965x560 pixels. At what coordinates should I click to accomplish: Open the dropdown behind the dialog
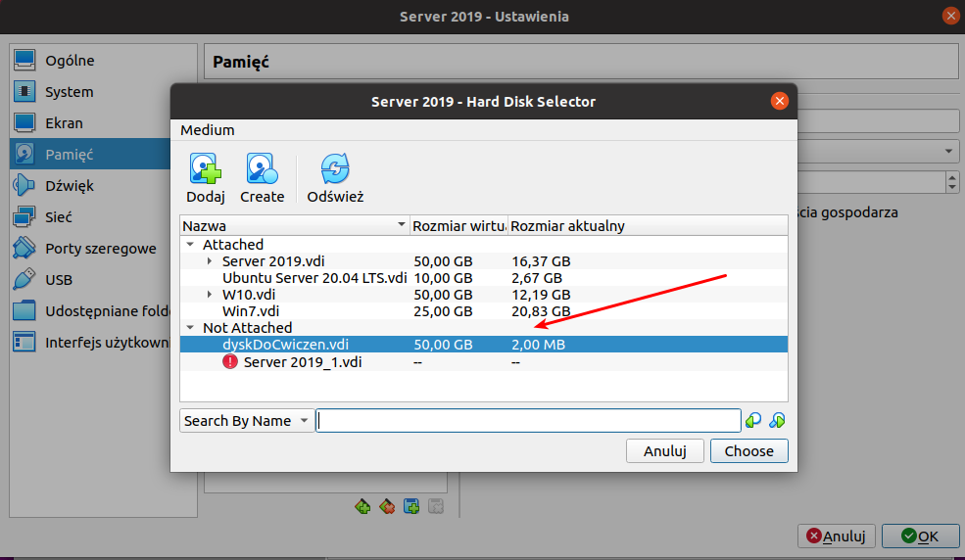click(x=879, y=151)
